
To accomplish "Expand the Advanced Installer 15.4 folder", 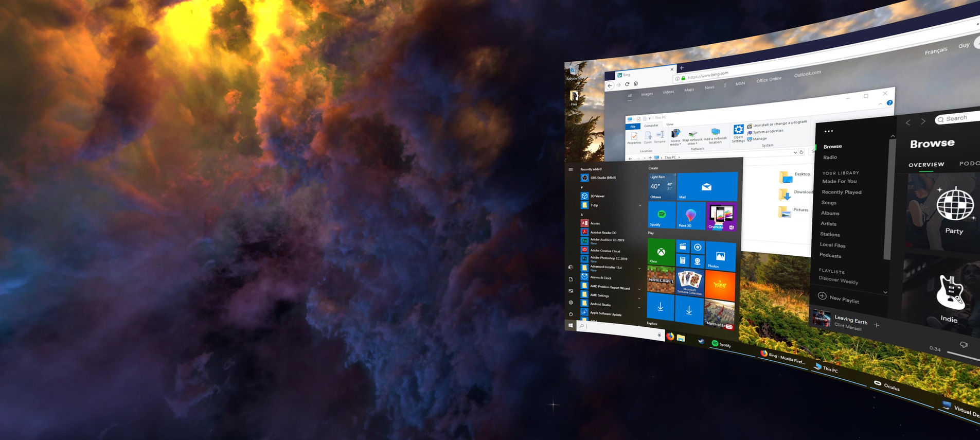I will tap(639, 268).
